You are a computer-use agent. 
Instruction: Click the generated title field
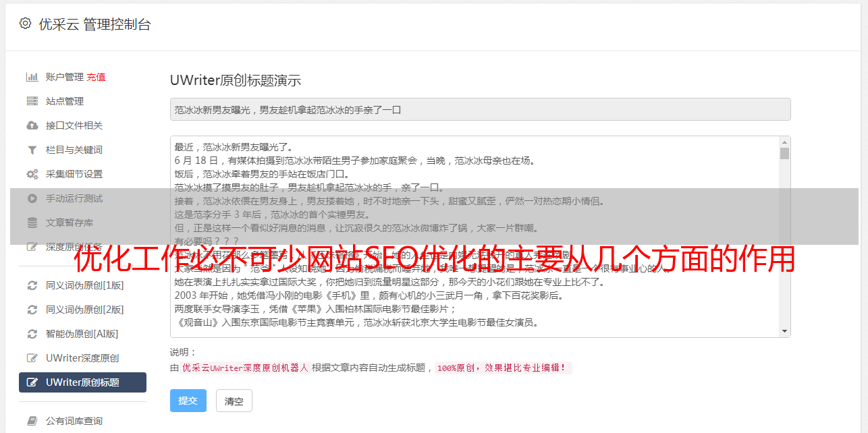[480, 109]
